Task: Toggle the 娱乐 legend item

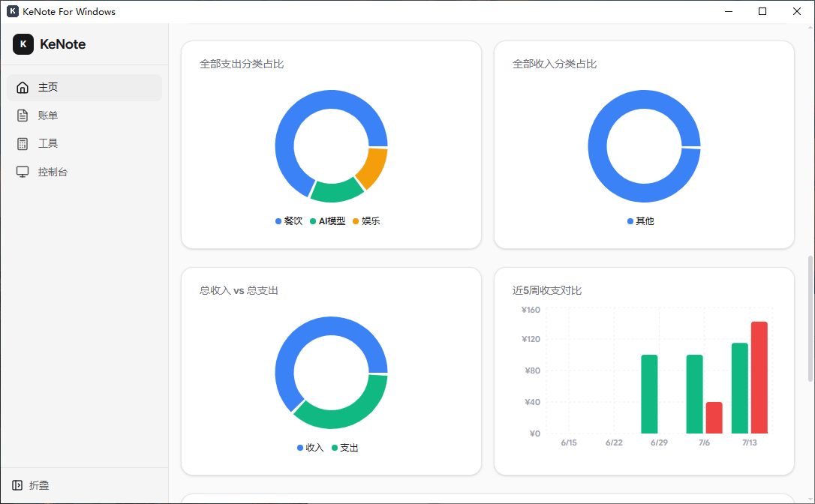Action: coord(366,220)
